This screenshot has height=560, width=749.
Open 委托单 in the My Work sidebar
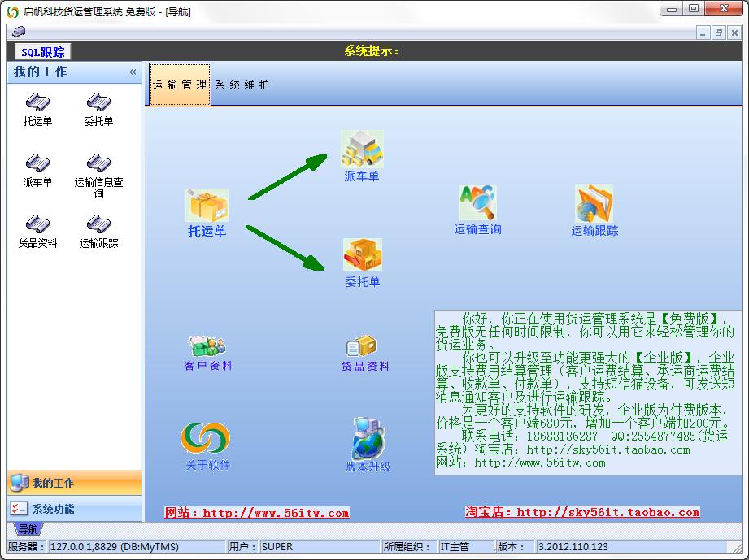click(99, 110)
